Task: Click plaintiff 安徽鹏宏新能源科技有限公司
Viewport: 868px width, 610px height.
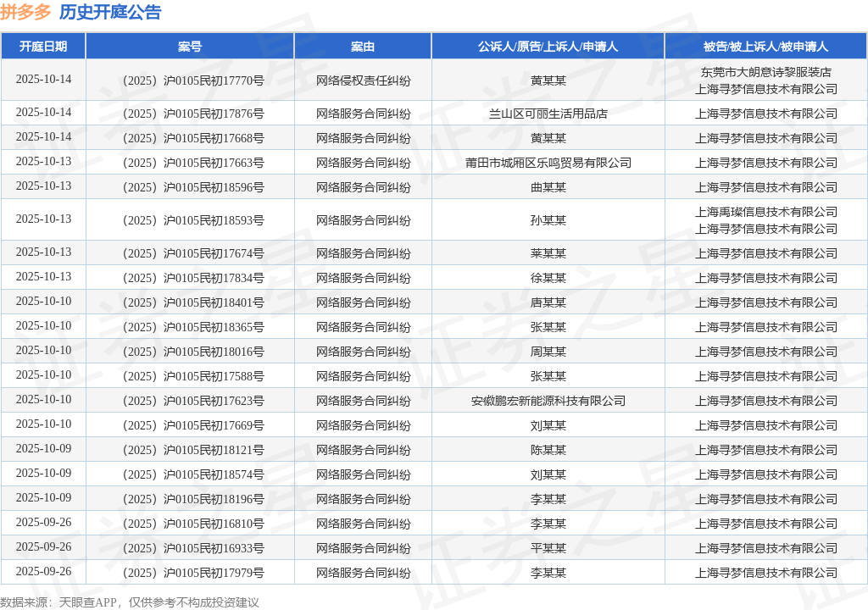Action: pyautogui.click(x=548, y=402)
